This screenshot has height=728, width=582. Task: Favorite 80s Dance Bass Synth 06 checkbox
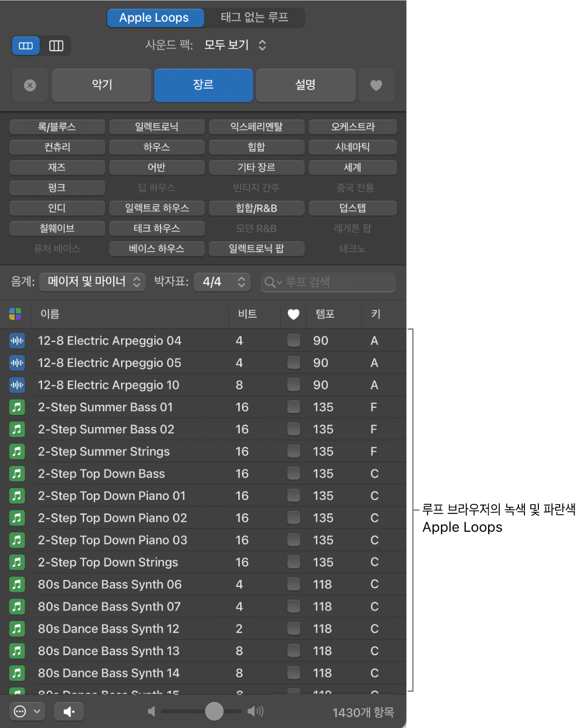pos(294,584)
